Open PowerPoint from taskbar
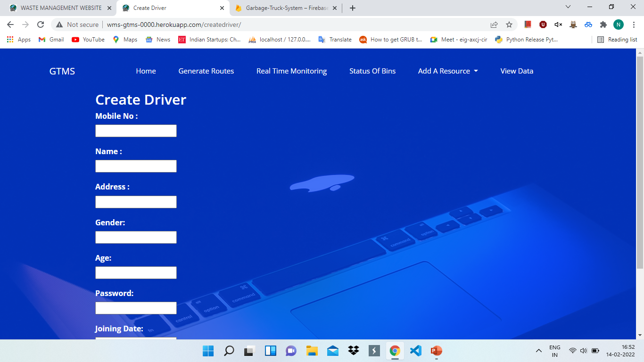 coord(436,351)
